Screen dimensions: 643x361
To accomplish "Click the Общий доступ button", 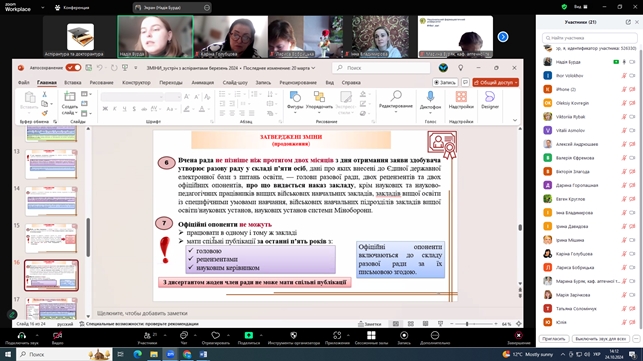I will pyautogui.click(x=495, y=82).
